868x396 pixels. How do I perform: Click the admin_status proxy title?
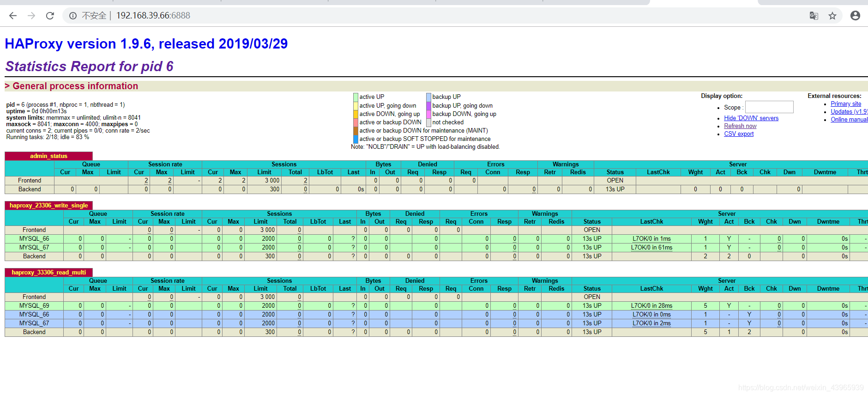coord(48,156)
